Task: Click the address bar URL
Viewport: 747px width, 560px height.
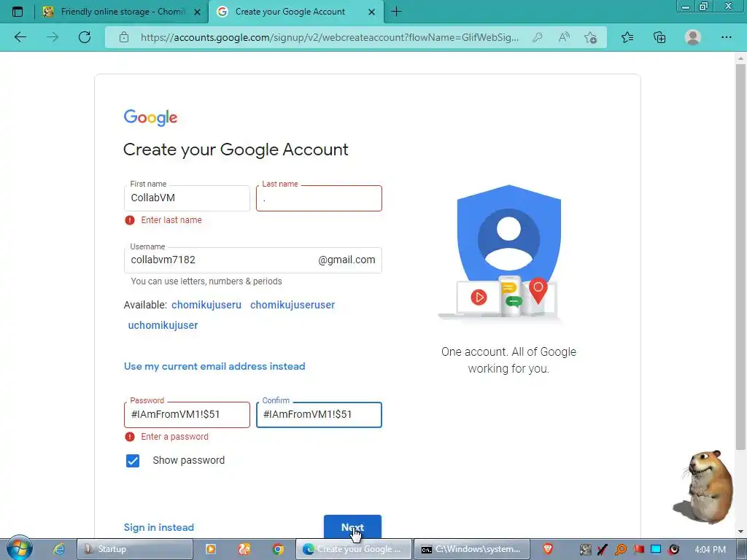Action: pos(330,37)
